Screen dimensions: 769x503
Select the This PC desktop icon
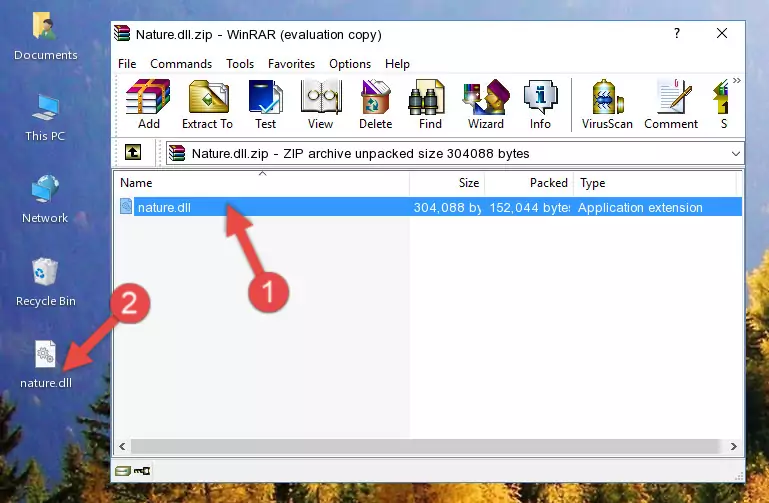point(45,118)
